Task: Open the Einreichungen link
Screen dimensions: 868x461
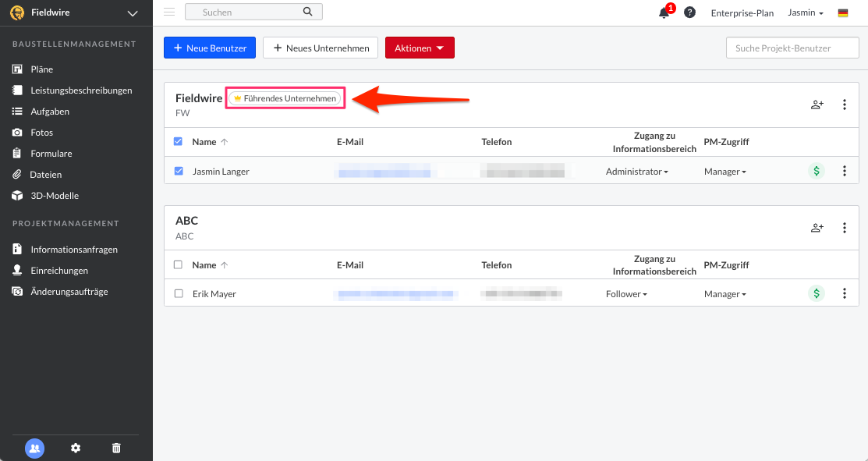Action: pos(59,270)
